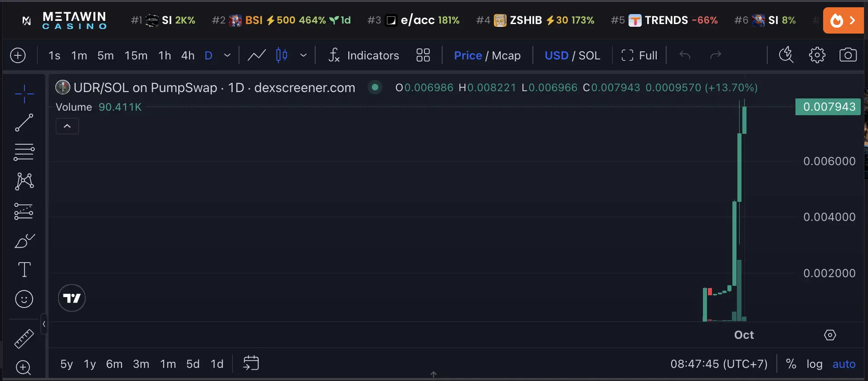Open the quick search lightning icon
This screenshot has height=381, width=868.
pos(786,55)
